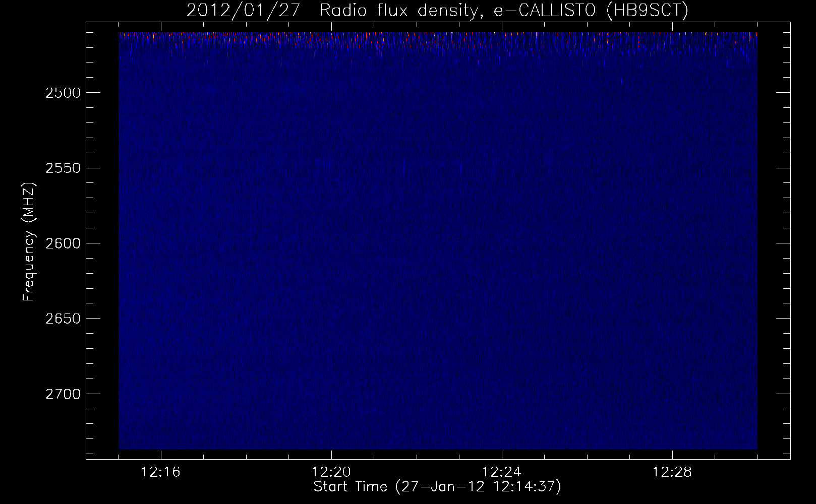Click the "Frequency (MHZ)" axis label

(x=29, y=242)
